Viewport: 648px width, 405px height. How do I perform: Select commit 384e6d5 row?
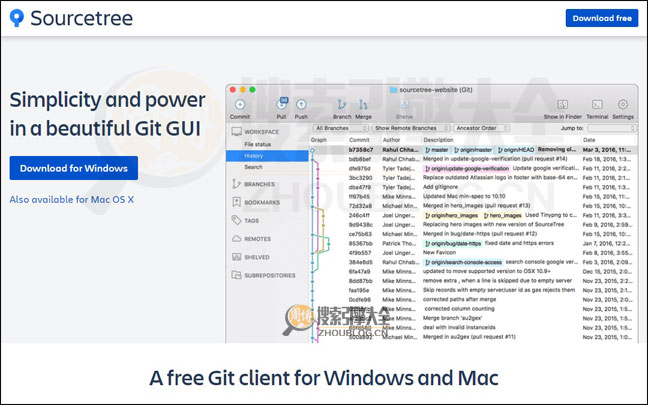click(x=472, y=262)
